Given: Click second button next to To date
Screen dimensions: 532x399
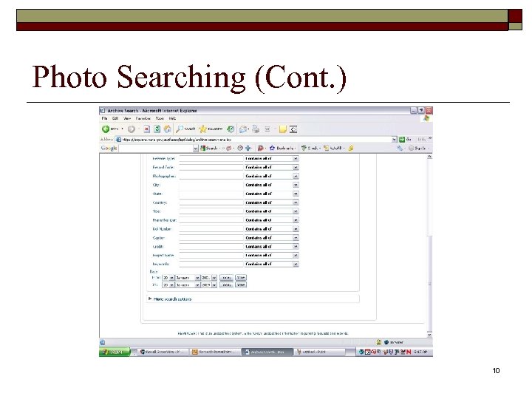Looking at the screenshot, I should pos(241,285).
